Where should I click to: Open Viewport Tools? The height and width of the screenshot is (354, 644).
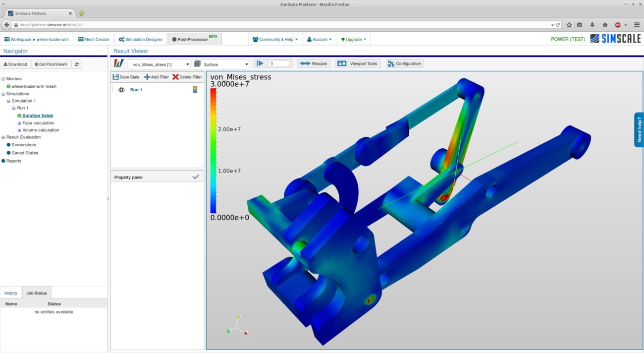358,63
